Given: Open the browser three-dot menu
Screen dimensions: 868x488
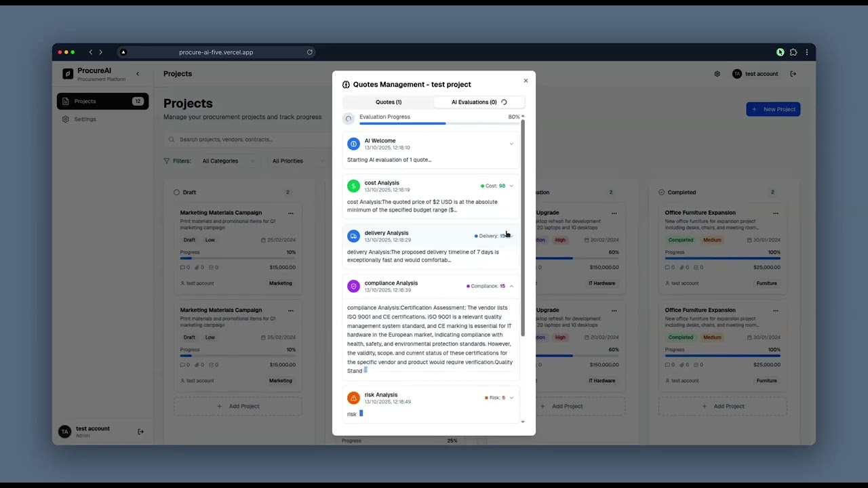Looking at the screenshot, I should 807,52.
